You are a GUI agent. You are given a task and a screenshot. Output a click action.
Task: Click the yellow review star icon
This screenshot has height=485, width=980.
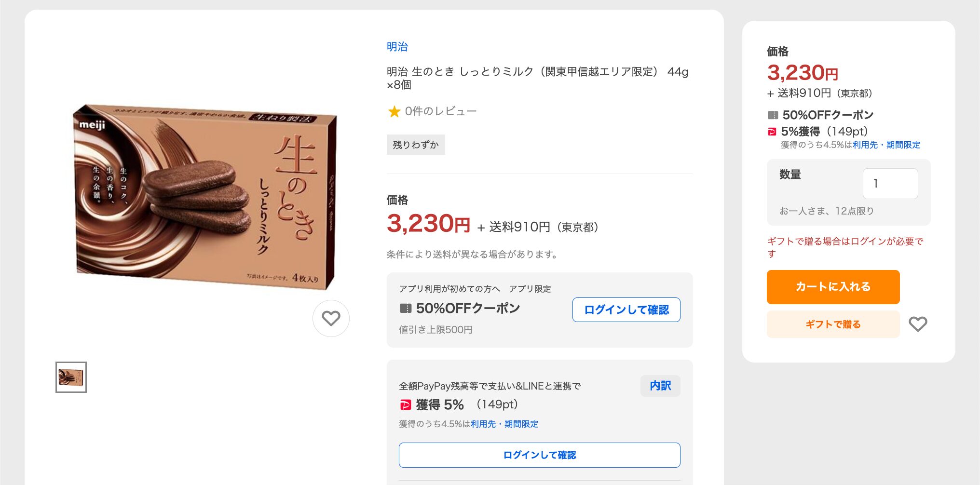394,111
